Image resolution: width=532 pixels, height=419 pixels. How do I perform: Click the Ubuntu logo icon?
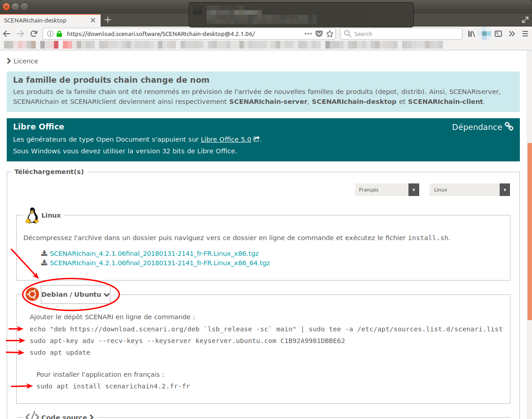(x=32, y=294)
